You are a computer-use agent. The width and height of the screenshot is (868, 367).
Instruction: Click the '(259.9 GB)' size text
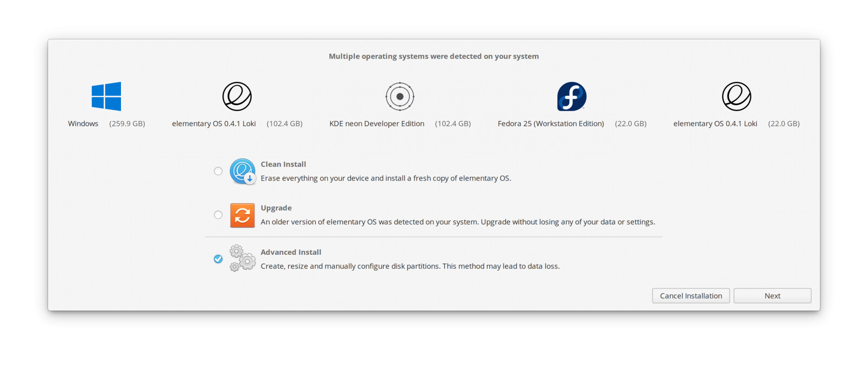pyautogui.click(x=127, y=124)
